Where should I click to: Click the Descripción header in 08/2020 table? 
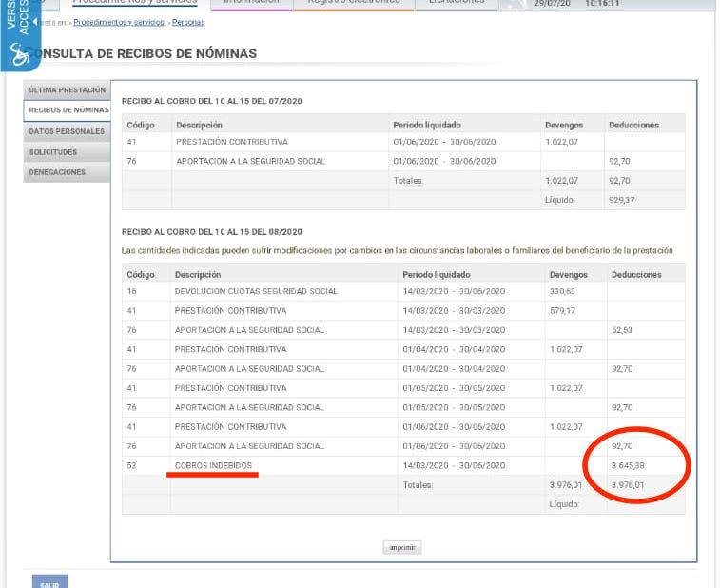click(198, 274)
